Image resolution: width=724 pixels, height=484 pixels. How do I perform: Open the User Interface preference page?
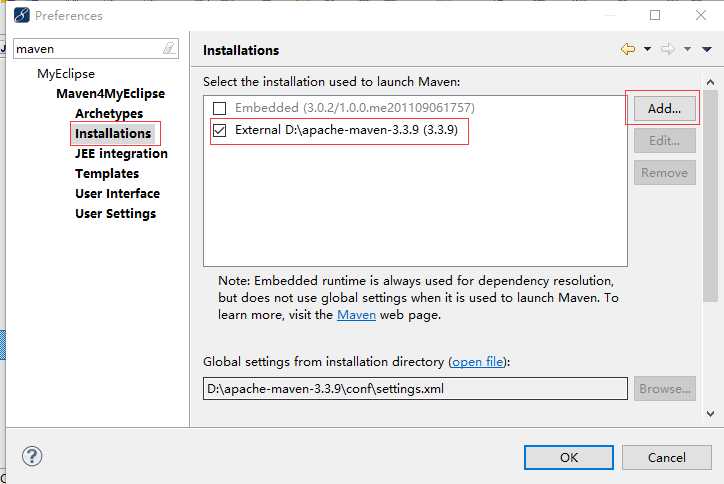(x=117, y=194)
